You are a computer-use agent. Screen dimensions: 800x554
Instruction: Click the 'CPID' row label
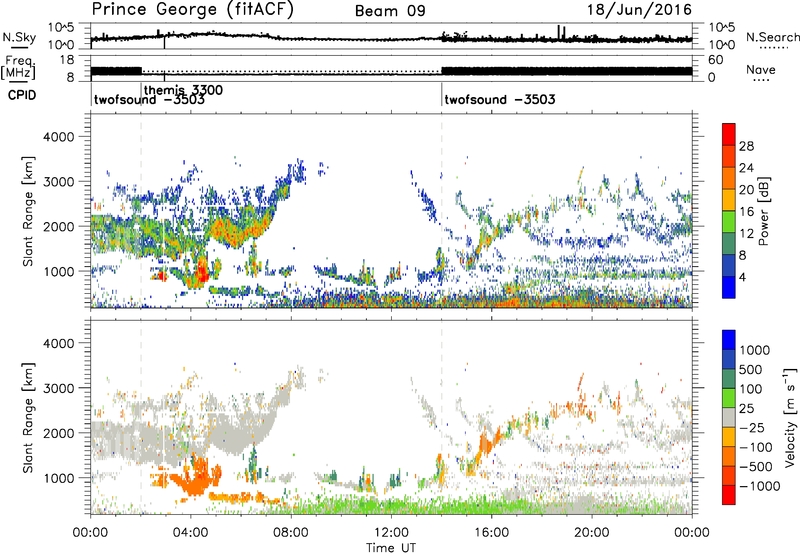click(22, 95)
